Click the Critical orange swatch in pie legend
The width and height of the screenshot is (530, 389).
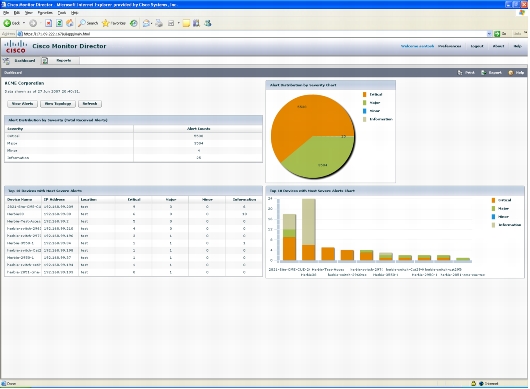pos(364,95)
